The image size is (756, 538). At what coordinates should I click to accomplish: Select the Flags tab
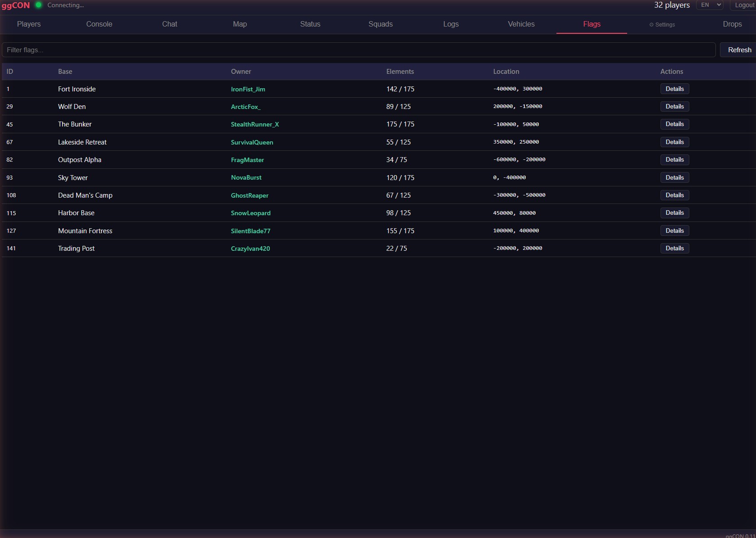coord(592,24)
